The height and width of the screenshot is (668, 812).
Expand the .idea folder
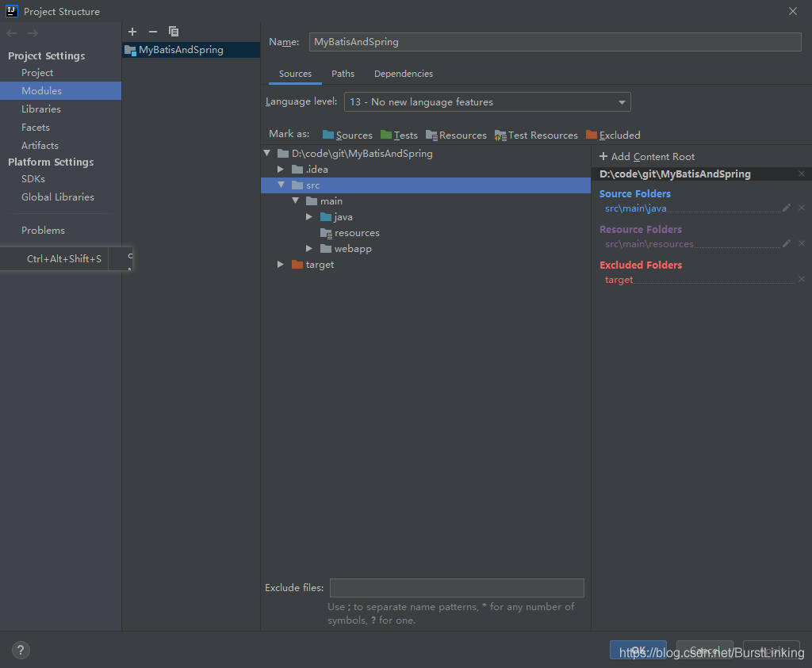click(x=281, y=170)
